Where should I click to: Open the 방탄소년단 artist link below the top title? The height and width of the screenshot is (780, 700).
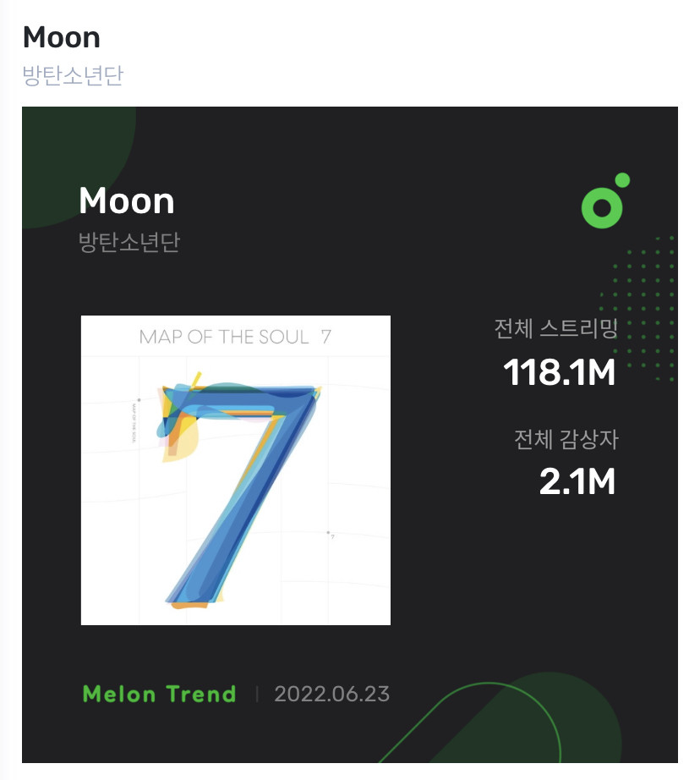coord(73,75)
